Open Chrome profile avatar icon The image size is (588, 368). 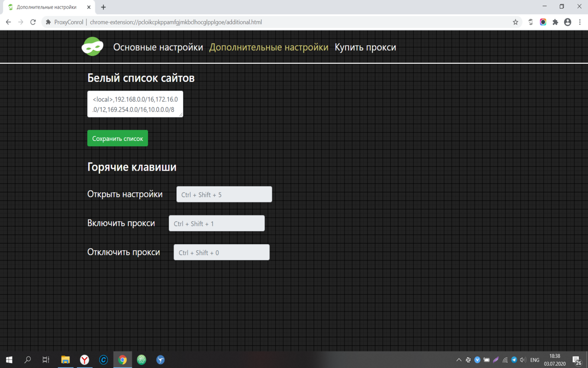(x=568, y=22)
